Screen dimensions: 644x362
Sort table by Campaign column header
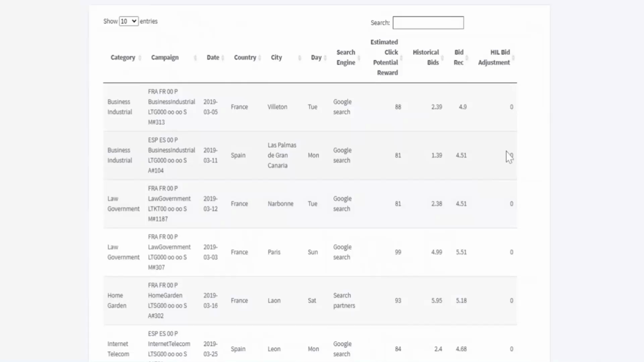[x=165, y=57]
